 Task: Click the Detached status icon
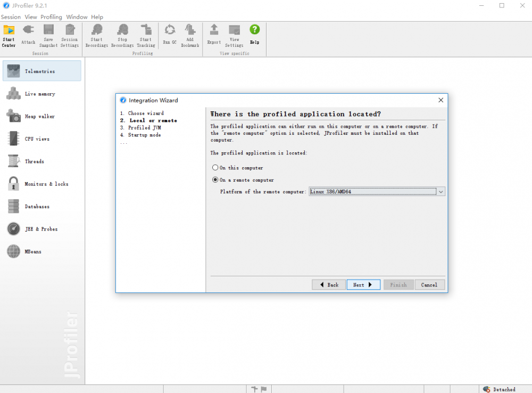point(487,389)
